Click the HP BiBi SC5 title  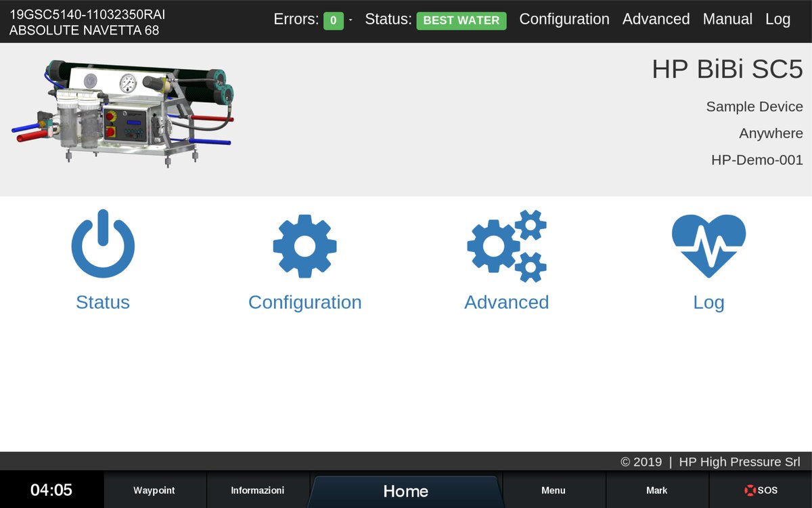[727, 69]
